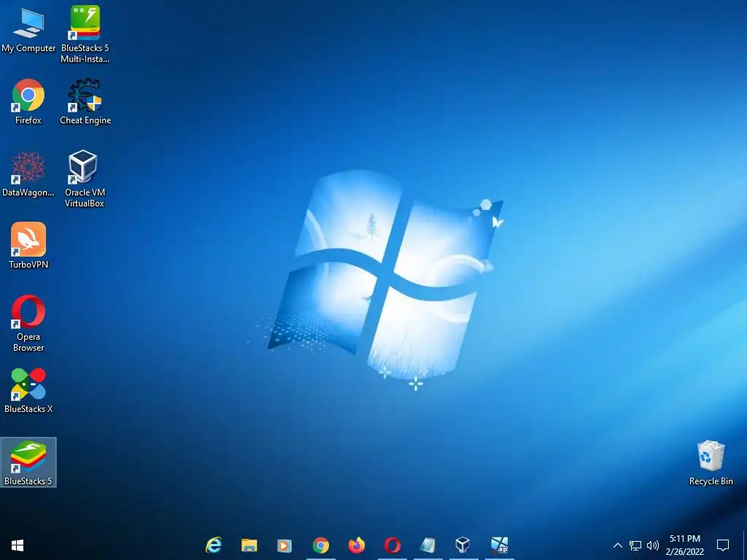Select the BlueStacks 5 Multi-Instance shortcut
This screenshot has height=560, width=747.
click(x=85, y=34)
